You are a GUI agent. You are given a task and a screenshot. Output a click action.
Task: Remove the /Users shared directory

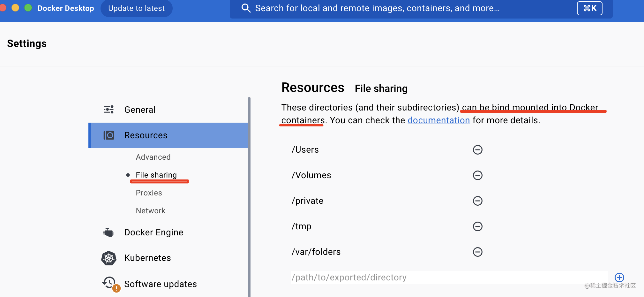click(x=477, y=150)
